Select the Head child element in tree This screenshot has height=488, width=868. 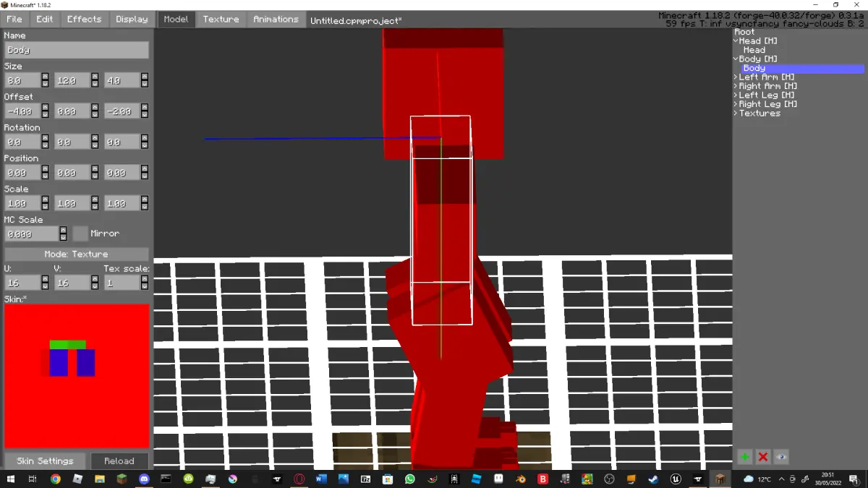754,50
